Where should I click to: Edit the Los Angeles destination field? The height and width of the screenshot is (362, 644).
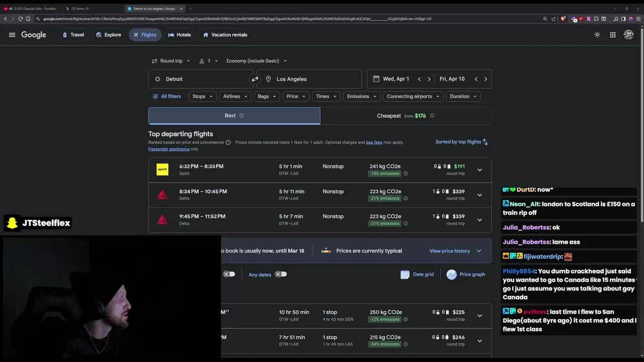tap(309, 79)
